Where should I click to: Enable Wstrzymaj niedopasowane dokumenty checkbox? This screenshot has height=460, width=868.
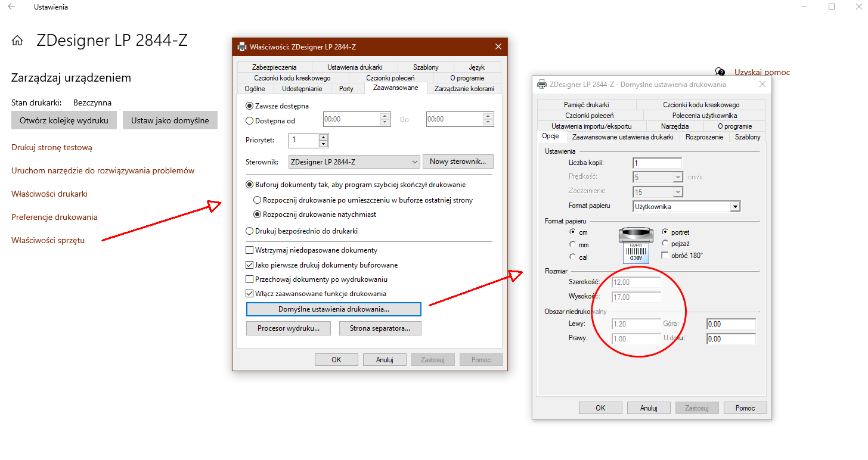250,250
